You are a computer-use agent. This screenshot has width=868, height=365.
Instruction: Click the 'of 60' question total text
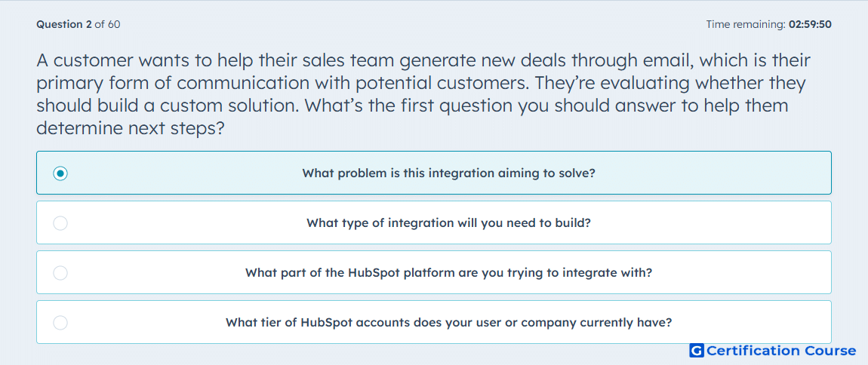click(107, 24)
